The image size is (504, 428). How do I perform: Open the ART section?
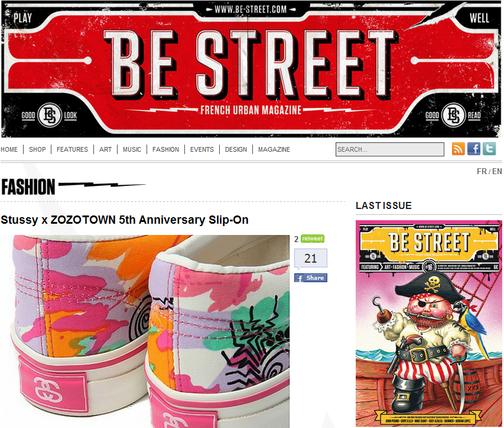tap(105, 149)
